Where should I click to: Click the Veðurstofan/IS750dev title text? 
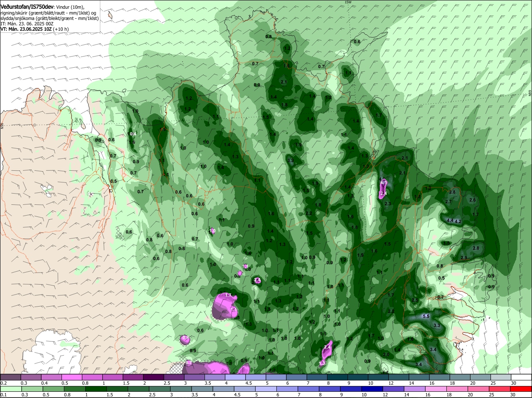[x=27, y=7]
